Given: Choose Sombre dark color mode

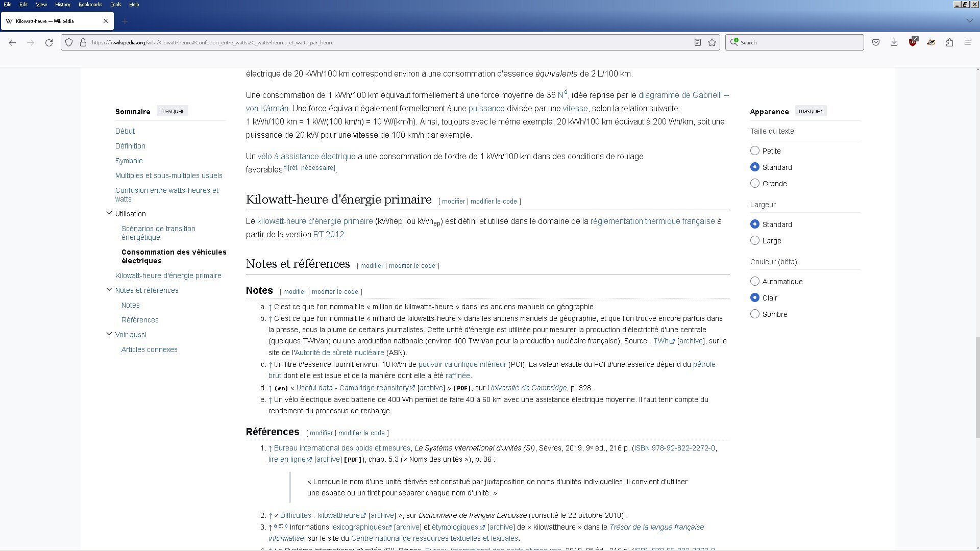Looking at the screenshot, I should click(755, 314).
